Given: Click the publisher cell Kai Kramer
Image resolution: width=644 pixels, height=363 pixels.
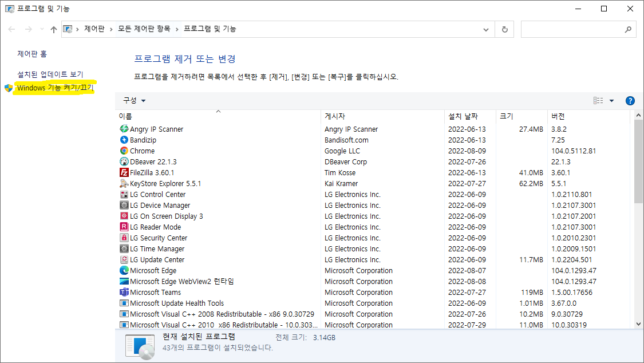Looking at the screenshot, I should coord(341,184).
